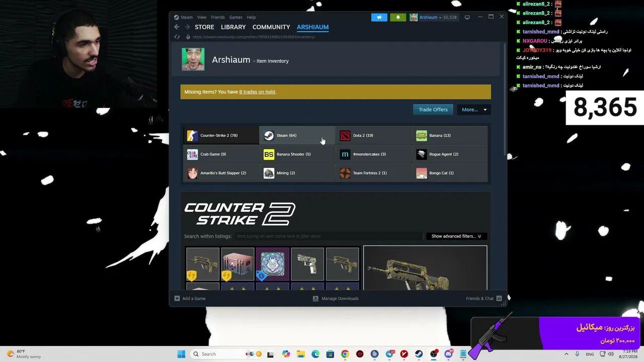
Task: Select the weapon case inventory item
Action: tap(237, 264)
